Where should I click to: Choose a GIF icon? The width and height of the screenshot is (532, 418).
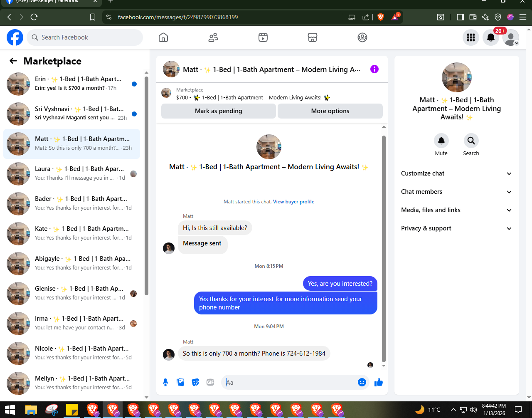pyautogui.click(x=210, y=382)
